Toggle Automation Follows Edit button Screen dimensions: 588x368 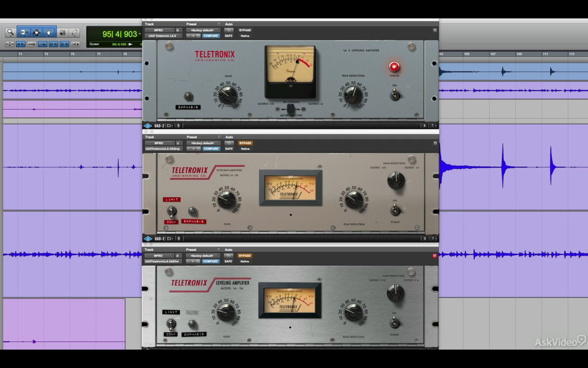(x=42, y=44)
